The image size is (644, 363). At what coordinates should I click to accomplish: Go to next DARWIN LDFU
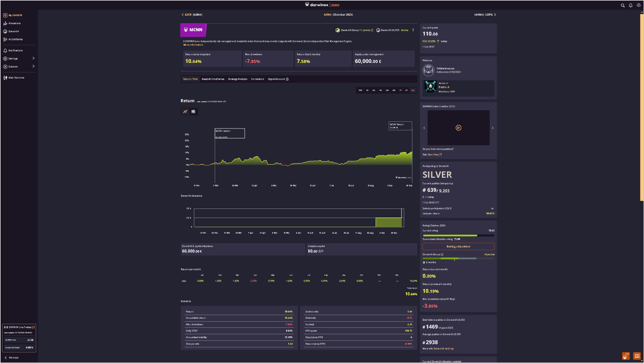tap(485, 14)
